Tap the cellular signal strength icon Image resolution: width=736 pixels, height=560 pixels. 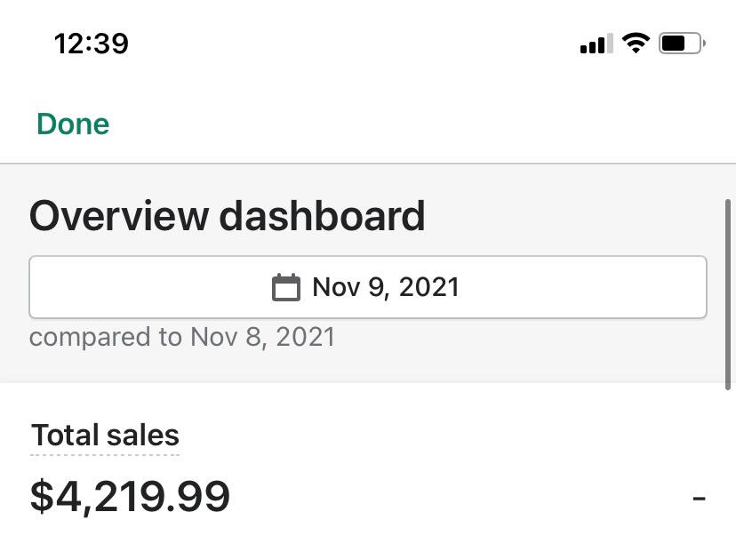tap(596, 44)
